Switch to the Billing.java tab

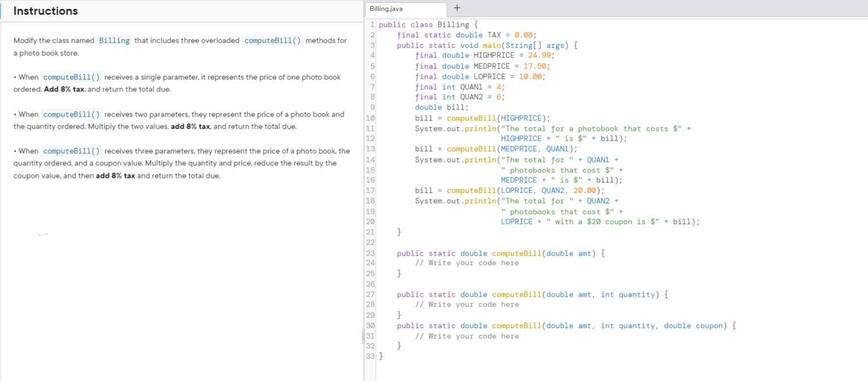[x=406, y=9]
